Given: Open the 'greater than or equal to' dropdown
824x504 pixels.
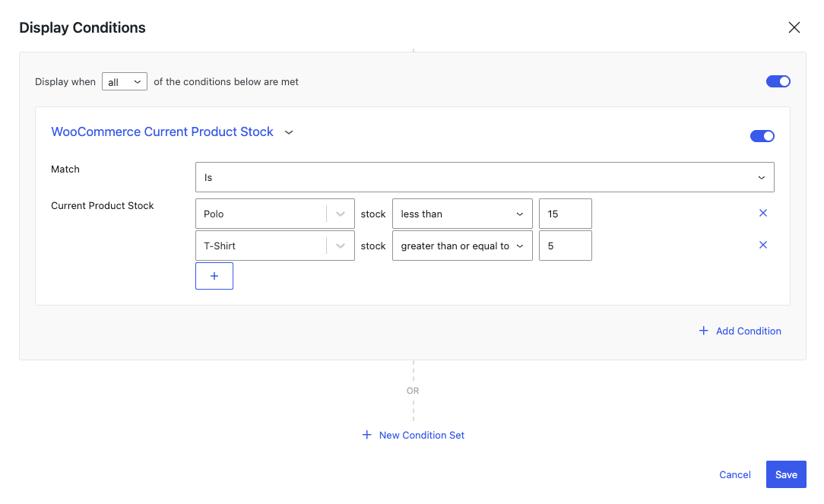Looking at the screenshot, I should point(462,246).
